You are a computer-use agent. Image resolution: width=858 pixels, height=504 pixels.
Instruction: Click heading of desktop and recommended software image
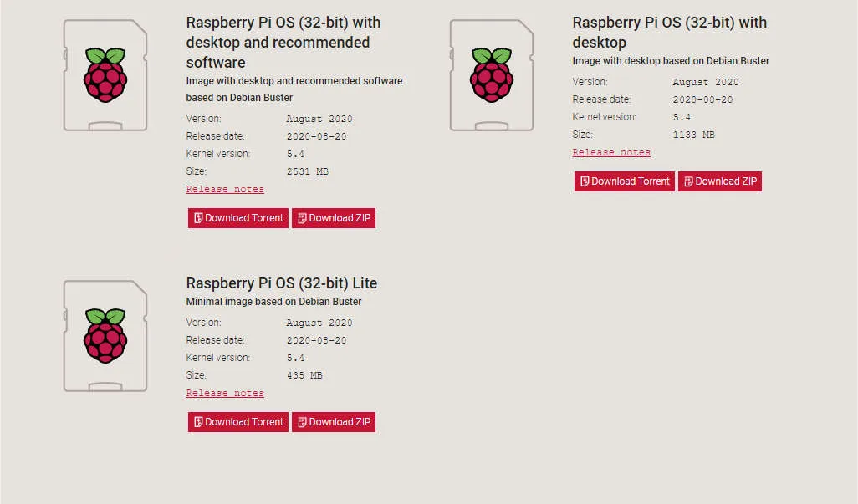(x=283, y=42)
